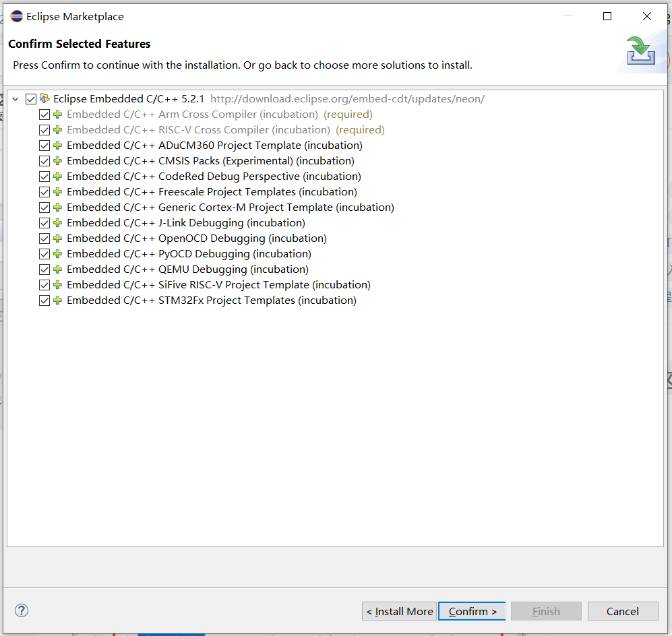The image size is (672, 636).
Task: Click plus icon beside CodeRed Debug Perspective
Action: (x=58, y=177)
